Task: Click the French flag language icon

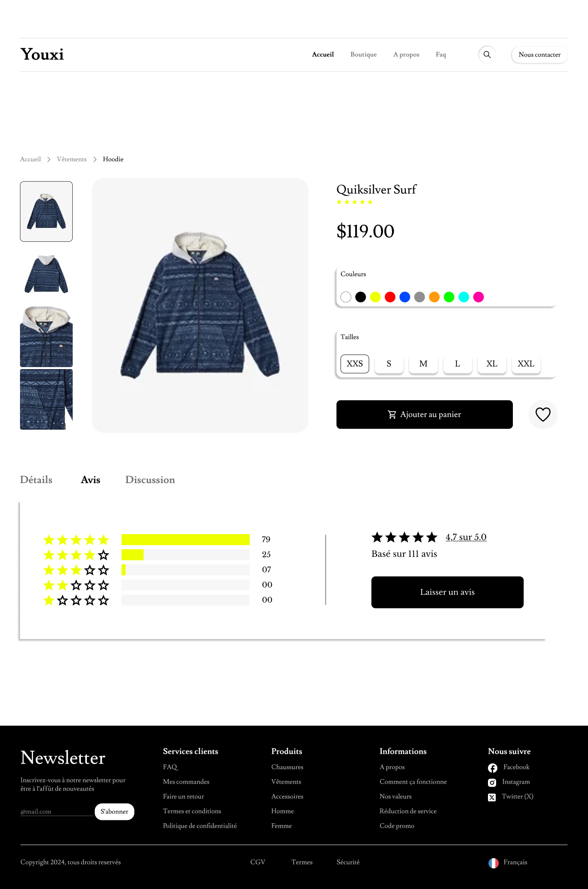Action: [x=494, y=863]
